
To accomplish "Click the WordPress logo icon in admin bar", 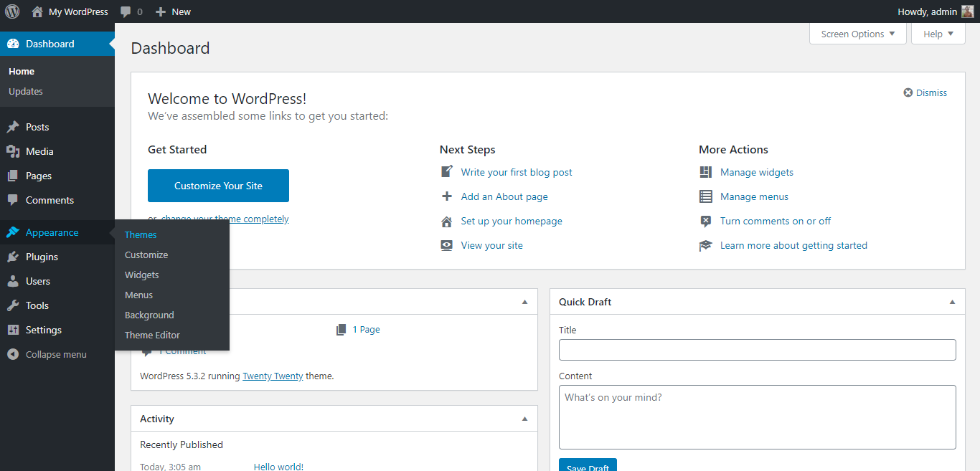I will [x=12, y=11].
